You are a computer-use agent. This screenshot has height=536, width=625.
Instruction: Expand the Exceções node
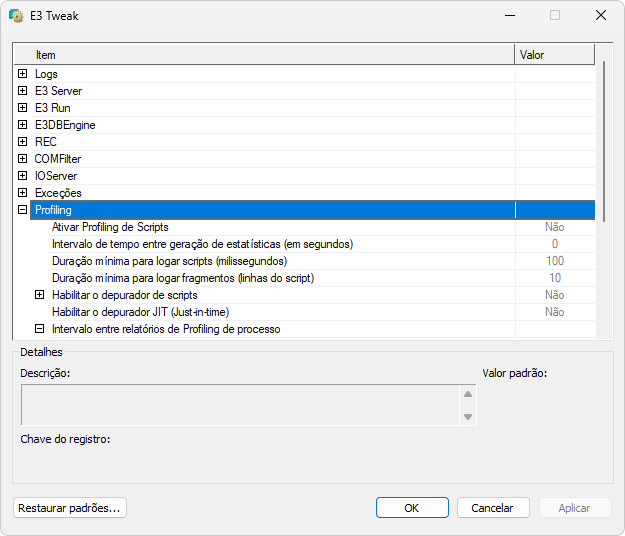pos(23,193)
